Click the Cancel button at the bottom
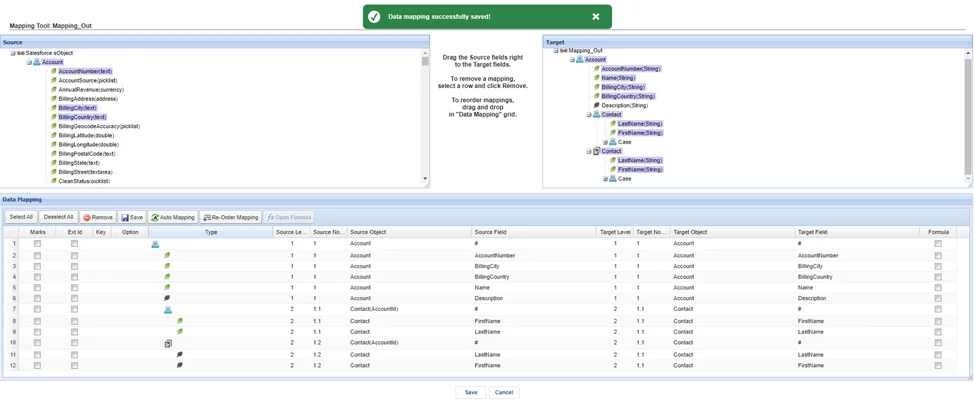Screen dimensions: 975x407 (504, 392)
